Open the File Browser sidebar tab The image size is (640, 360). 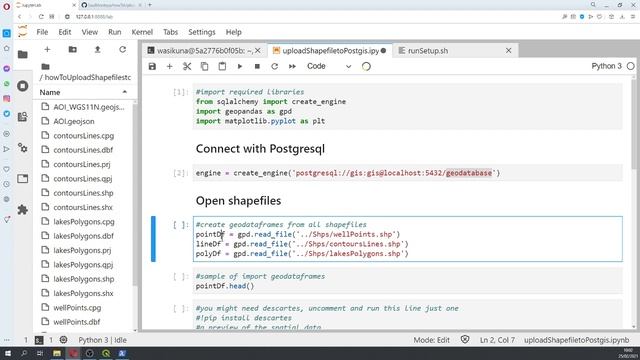click(23, 55)
